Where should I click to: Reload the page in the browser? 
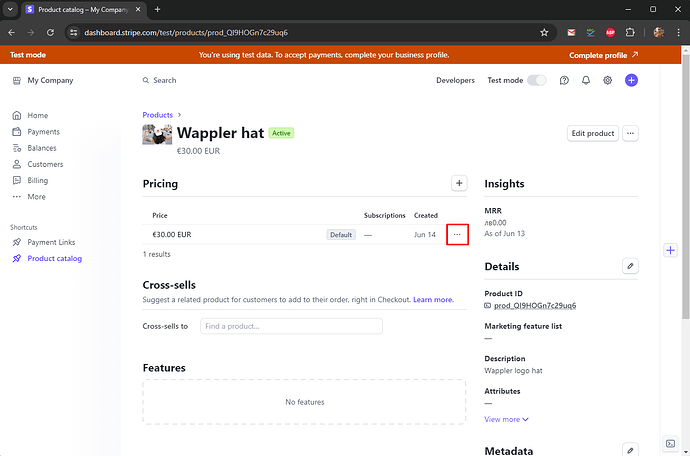tap(50, 33)
